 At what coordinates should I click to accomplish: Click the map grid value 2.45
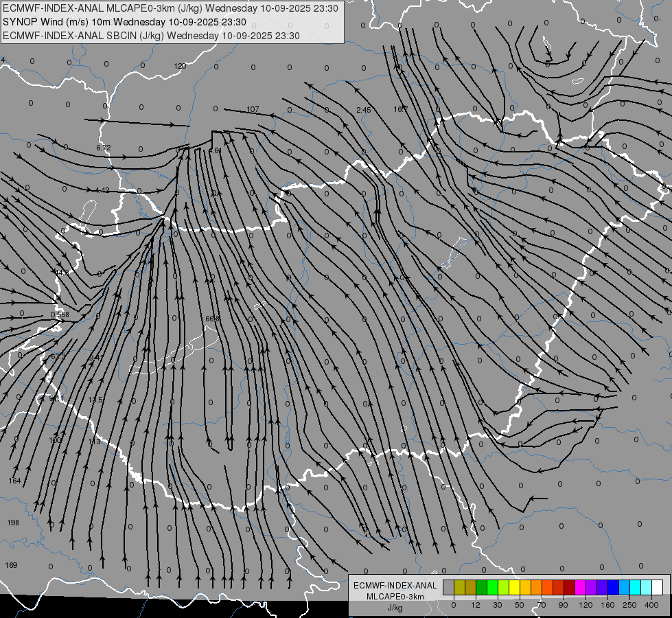pyautogui.click(x=363, y=111)
